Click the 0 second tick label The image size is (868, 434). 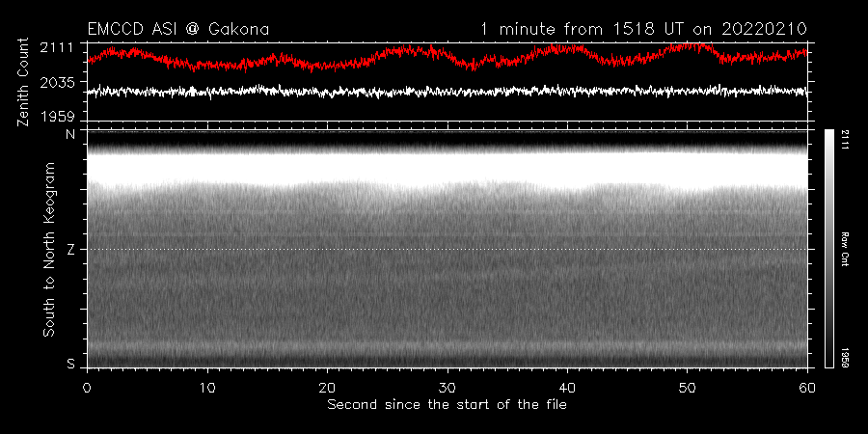point(87,387)
